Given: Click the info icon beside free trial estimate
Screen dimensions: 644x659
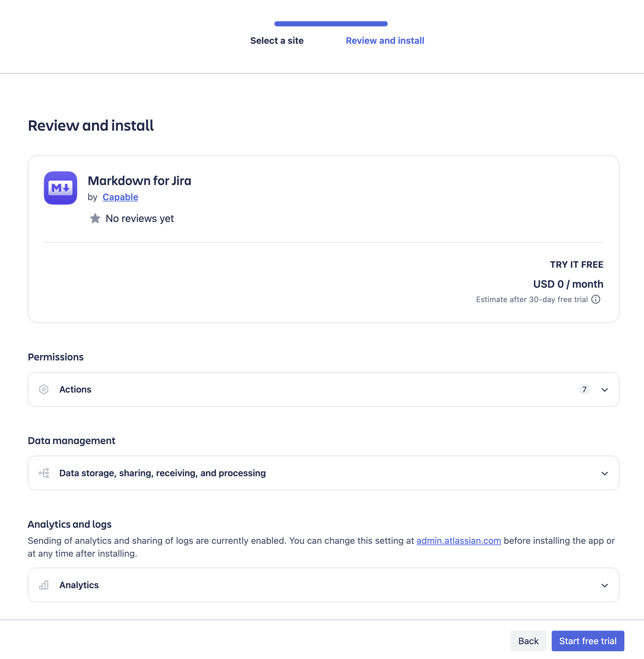Looking at the screenshot, I should [x=596, y=299].
